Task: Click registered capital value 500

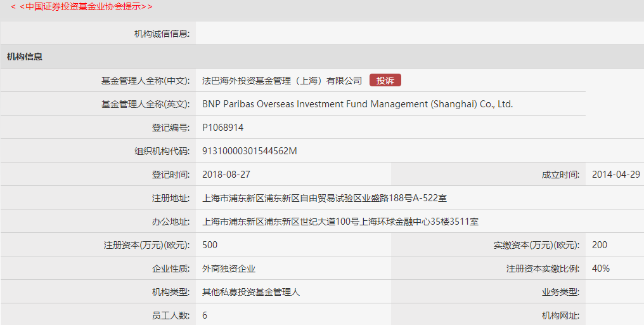Action: pos(210,245)
